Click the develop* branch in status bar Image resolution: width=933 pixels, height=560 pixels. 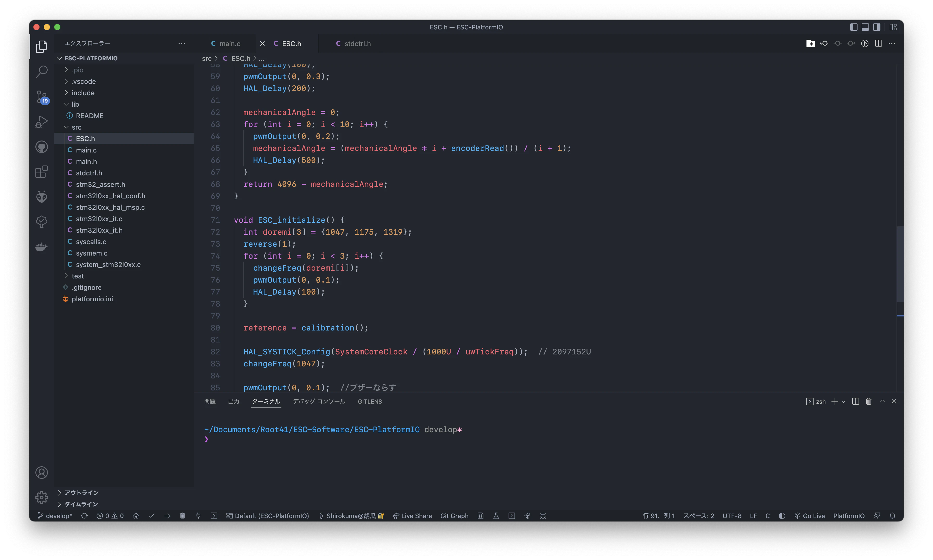click(55, 516)
